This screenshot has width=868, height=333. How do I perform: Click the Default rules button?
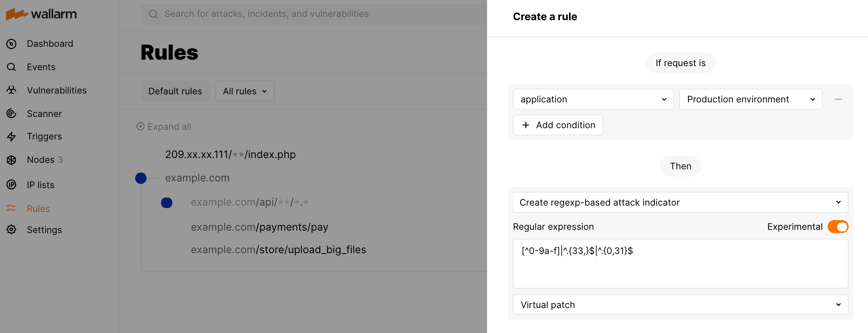click(175, 91)
